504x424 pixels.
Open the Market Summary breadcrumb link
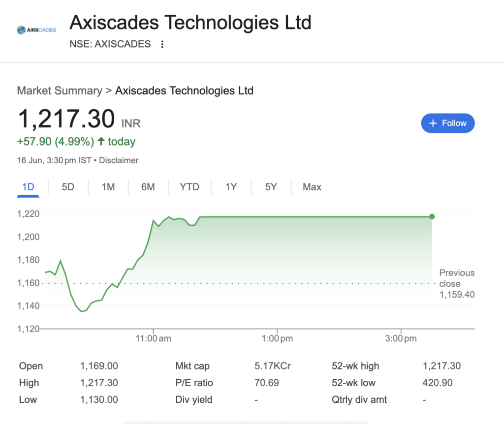60,91
